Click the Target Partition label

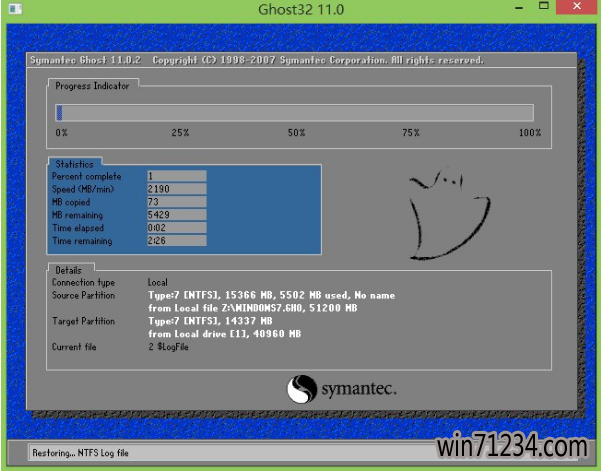83,321
